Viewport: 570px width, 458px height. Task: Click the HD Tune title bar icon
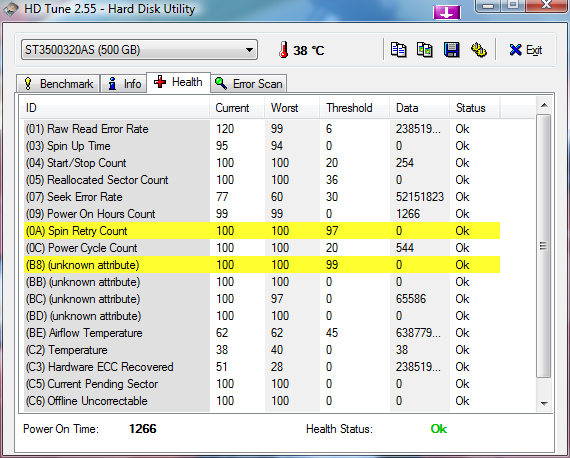pyautogui.click(x=11, y=9)
